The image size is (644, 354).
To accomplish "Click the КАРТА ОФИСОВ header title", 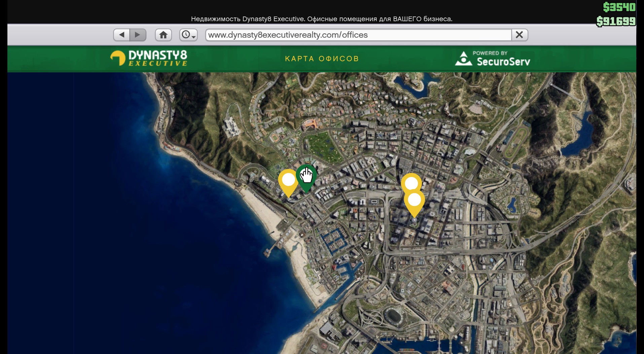I will click(x=322, y=59).
